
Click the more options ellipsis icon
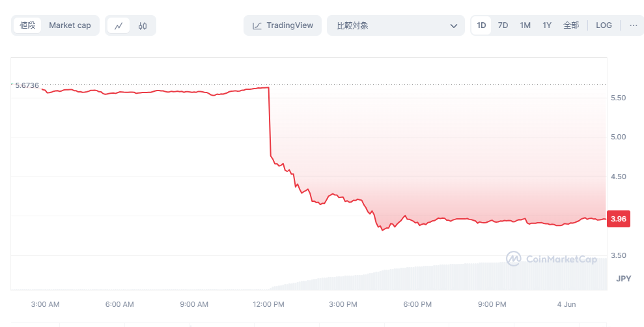[633, 25]
